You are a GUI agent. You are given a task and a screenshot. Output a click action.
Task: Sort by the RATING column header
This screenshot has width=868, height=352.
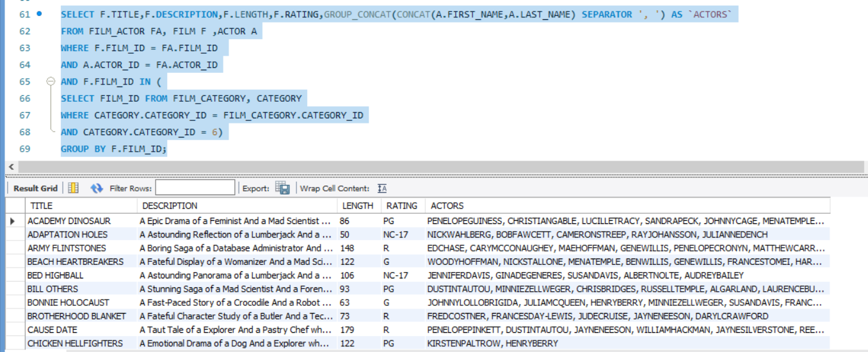point(402,205)
